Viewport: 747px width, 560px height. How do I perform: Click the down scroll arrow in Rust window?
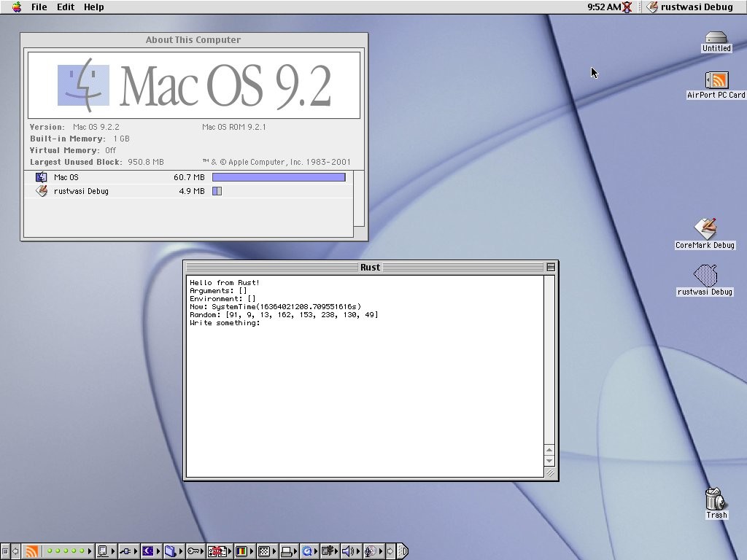[x=550, y=461]
